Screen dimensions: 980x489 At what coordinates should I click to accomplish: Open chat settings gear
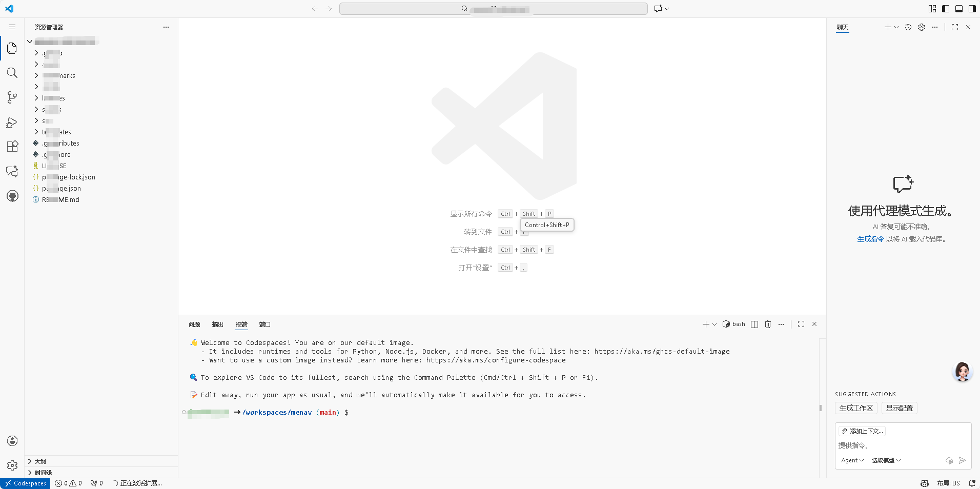pos(922,27)
